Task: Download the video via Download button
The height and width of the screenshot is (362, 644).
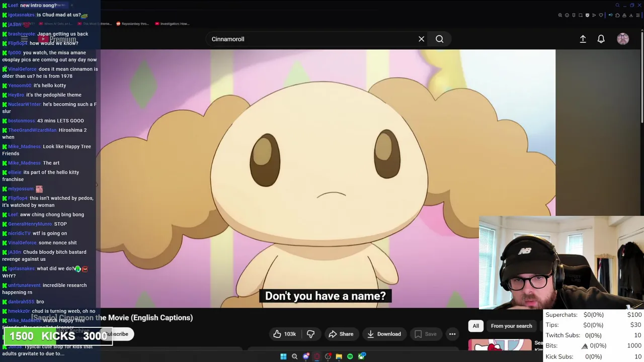Action: pos(384,334)
